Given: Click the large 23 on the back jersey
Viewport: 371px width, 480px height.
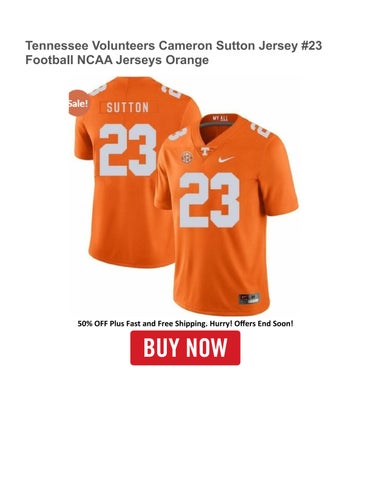Looking at the screenshot, I should (128, 150).
